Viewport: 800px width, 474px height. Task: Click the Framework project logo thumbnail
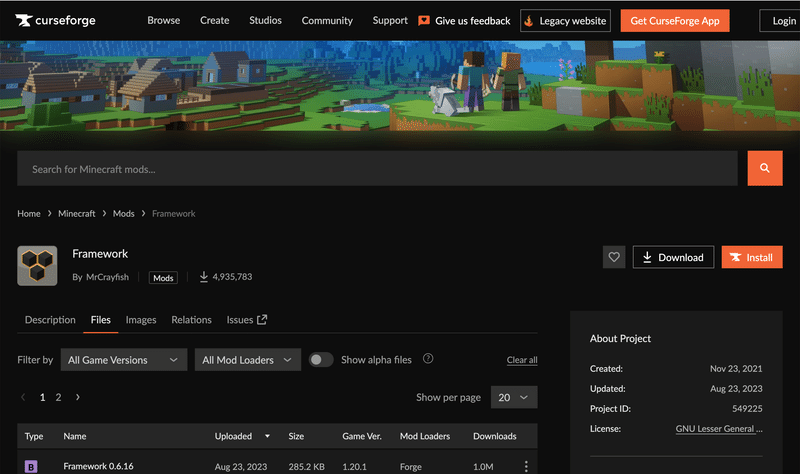click(37, 266)
